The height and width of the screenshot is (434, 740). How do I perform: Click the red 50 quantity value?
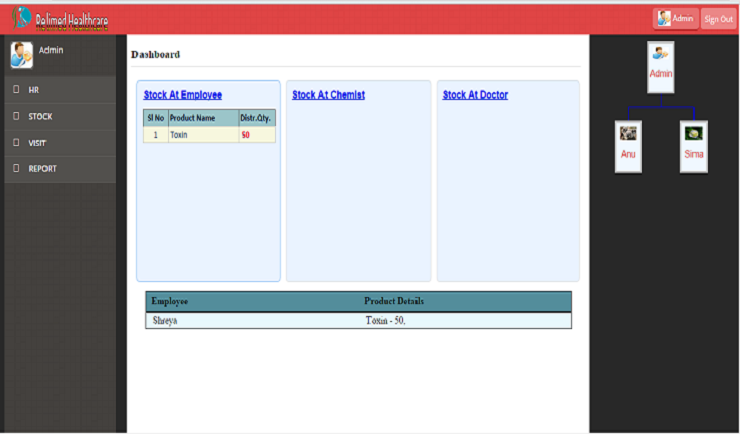pos(245,134)
